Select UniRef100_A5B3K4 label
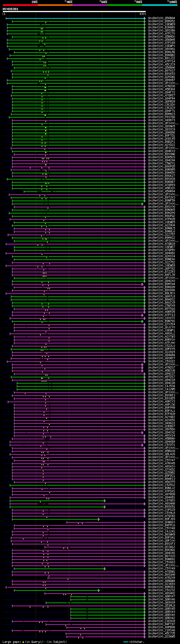 point(161,89)
